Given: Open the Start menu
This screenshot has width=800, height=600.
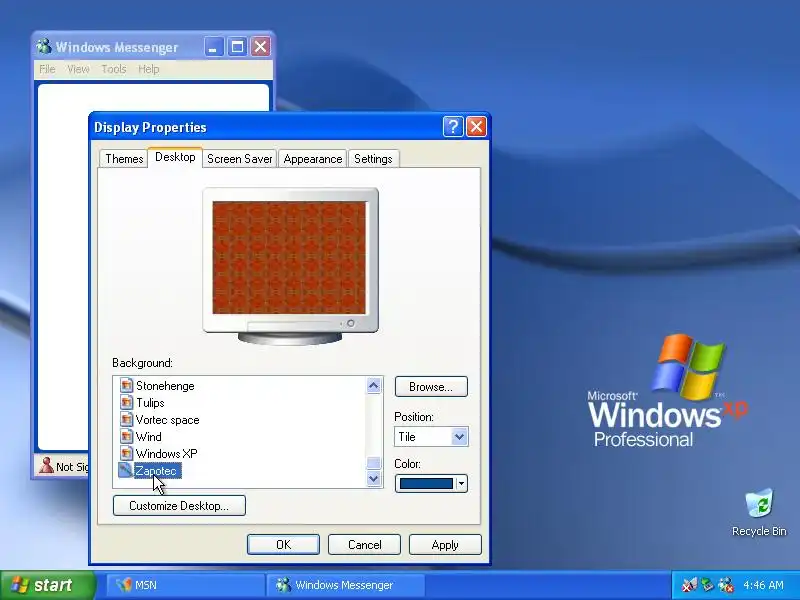Looking at the screenshot, I should click(48, 585).
